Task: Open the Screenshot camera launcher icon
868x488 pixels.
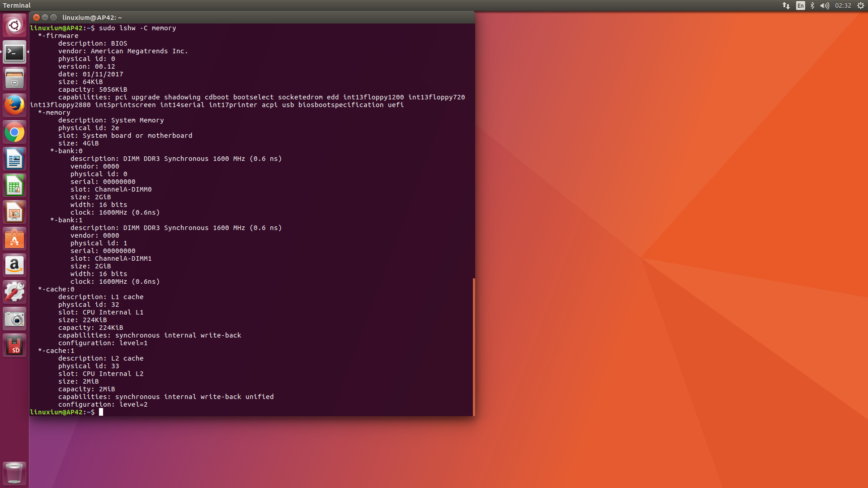Action: pyautogui.click(x=14, y=319)
